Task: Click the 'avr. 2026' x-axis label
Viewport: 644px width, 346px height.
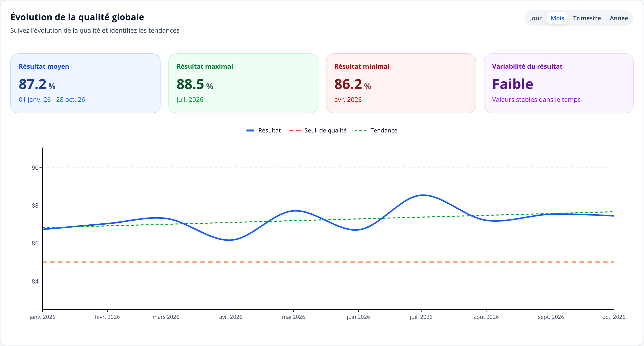Action: (230, 317)
